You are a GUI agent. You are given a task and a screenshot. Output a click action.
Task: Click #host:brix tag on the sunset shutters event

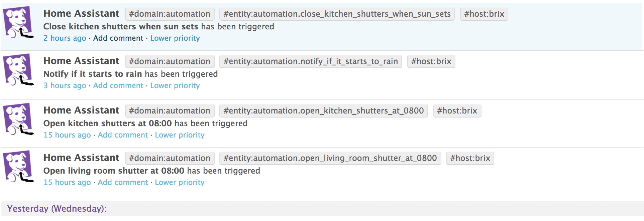484,14
